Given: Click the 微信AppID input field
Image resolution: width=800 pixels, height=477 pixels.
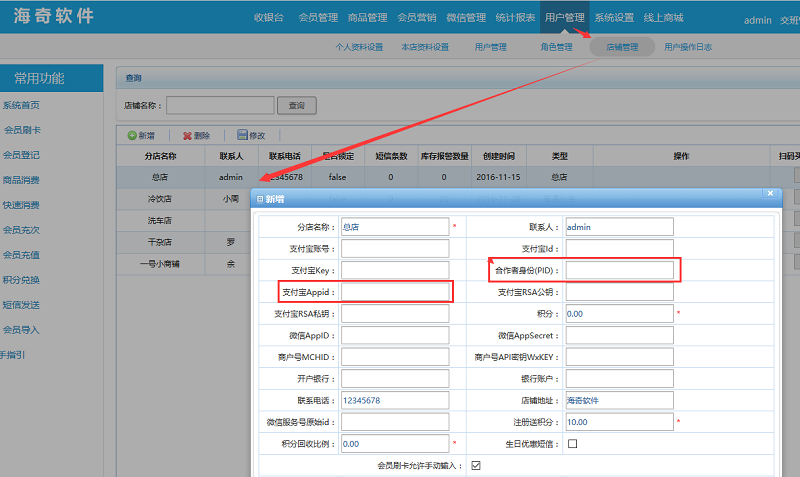Looking at the screenshot, I should 395,335.
